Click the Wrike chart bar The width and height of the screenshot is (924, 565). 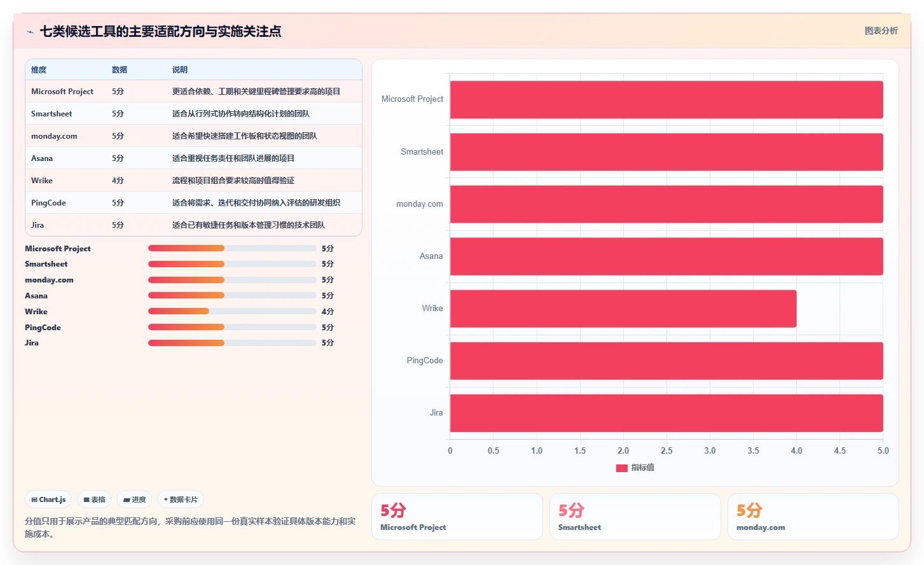[623, 309]
